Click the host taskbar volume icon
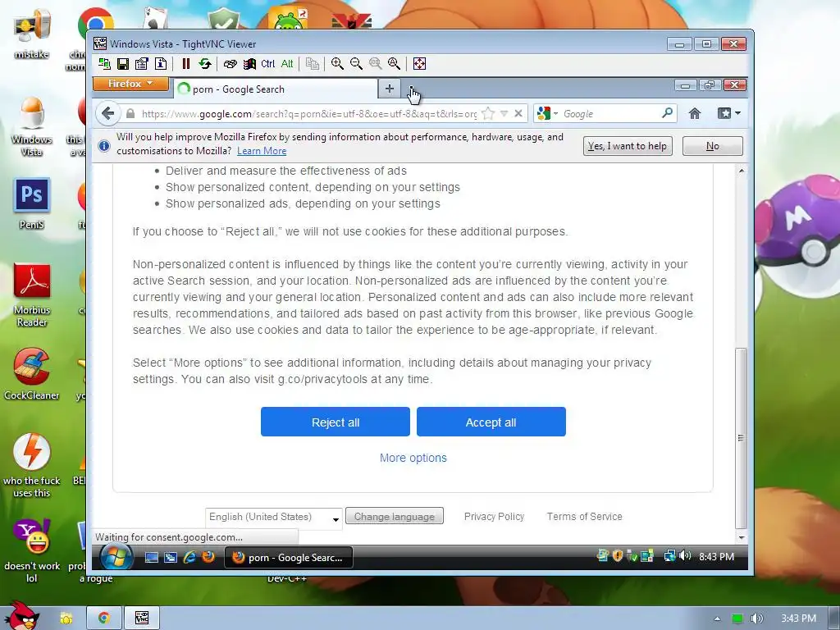The image size is (840, 630). (757, 619)
